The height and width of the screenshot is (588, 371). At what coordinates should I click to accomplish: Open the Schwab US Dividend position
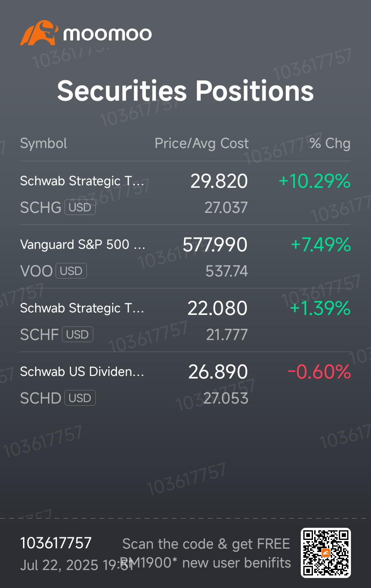click(185, 384)
